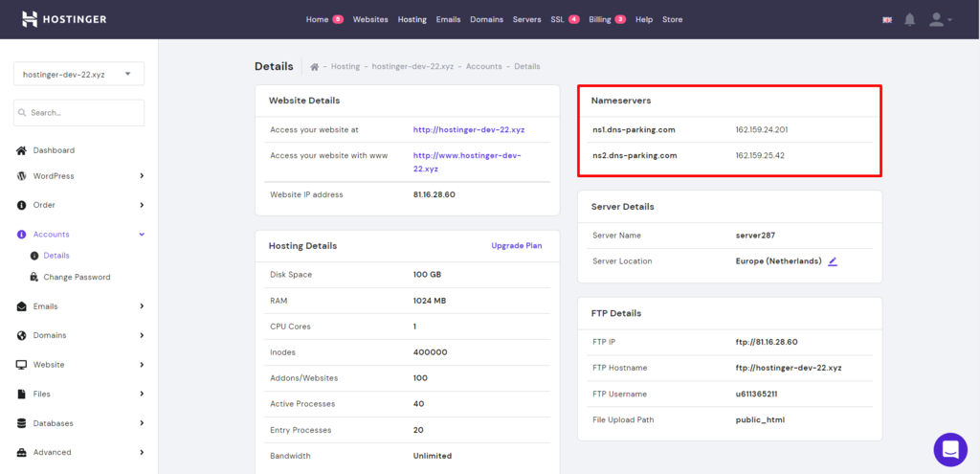Click the Upgrade Plan link
Viewport: 980px width, 474px height.
pyautogui.click(x=516, y=246)
